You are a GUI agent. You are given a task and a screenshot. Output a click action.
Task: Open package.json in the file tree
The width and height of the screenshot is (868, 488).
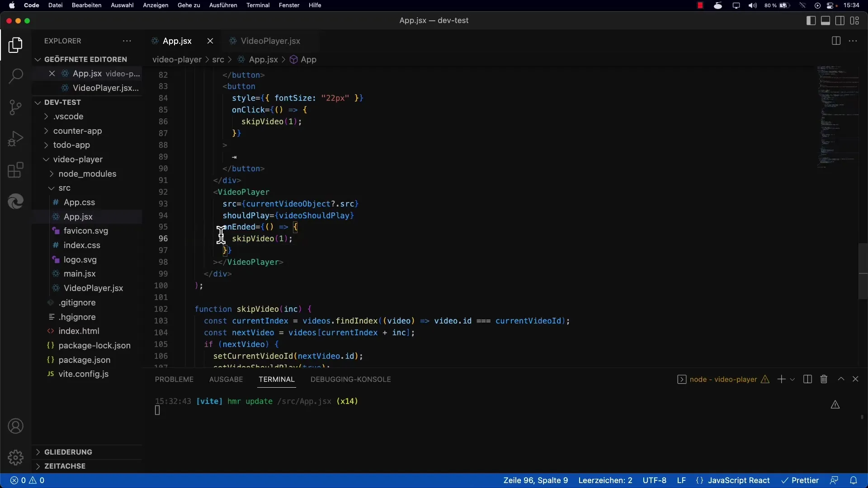[x=84, y=360]
